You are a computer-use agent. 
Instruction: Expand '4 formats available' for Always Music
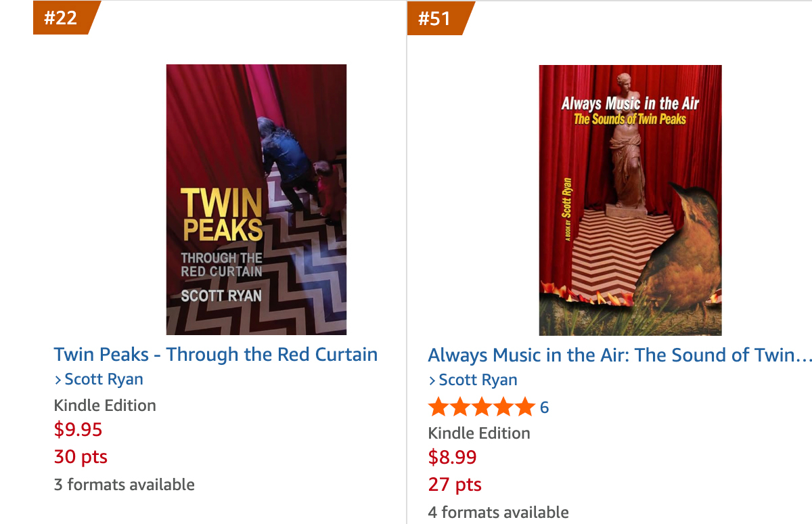[x=499, y=512]
